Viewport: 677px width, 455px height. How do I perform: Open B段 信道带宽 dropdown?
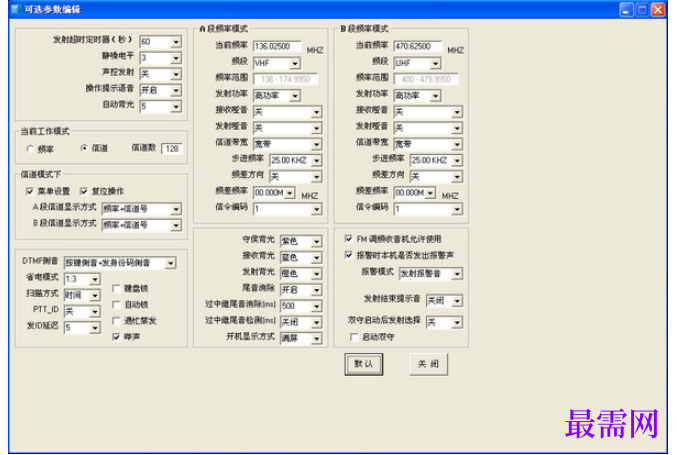pyautogui.click(x=428, y=144)
